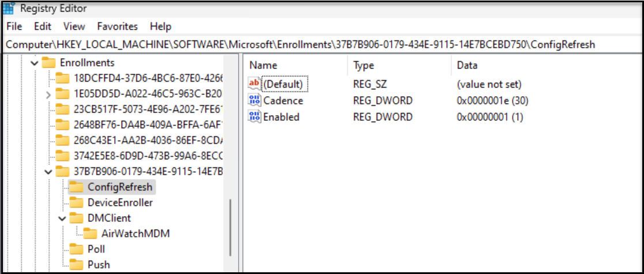The height and width of the screenshot is (274, 644).
Task: Open the File menu
Action: pos(14,26)
